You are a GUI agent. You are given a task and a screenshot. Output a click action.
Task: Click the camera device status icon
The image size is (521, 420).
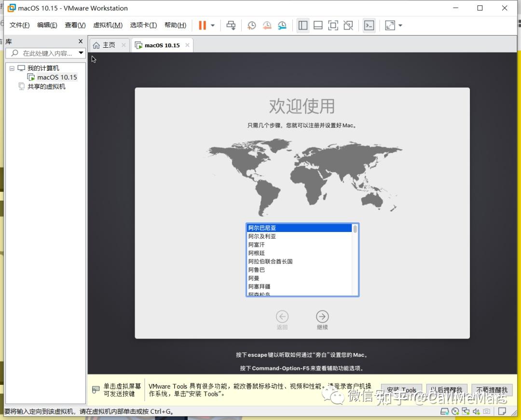click(x=487, y=412)
